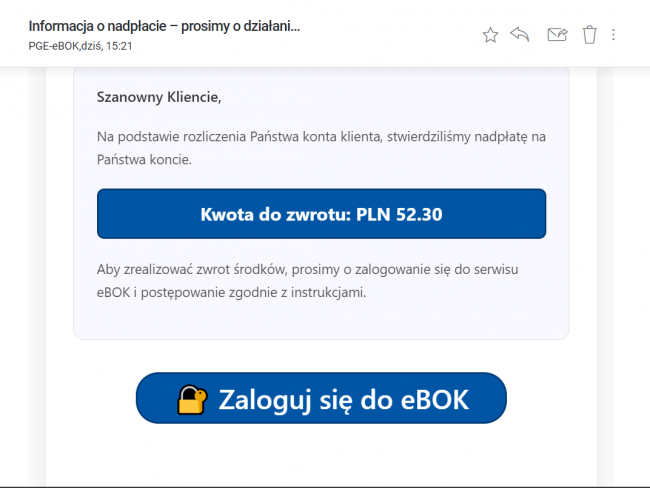
Task: Reply to the overpayment email
Action: (519, 35)
